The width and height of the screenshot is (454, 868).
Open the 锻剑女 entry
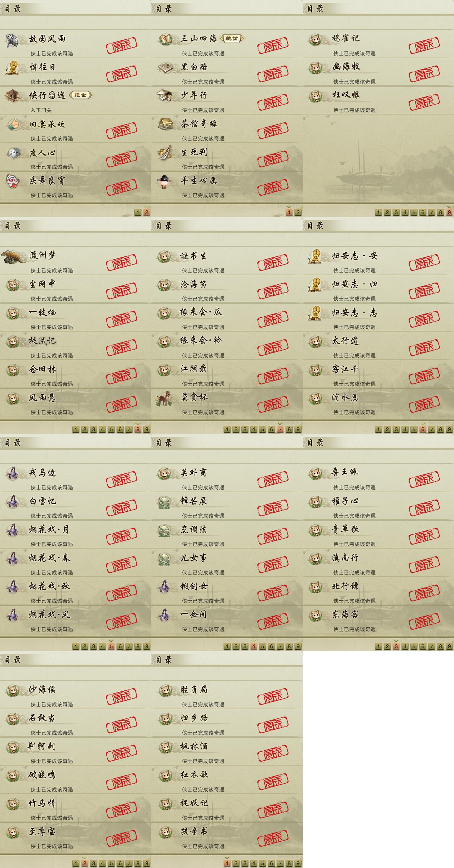click(x=227, y=591)
